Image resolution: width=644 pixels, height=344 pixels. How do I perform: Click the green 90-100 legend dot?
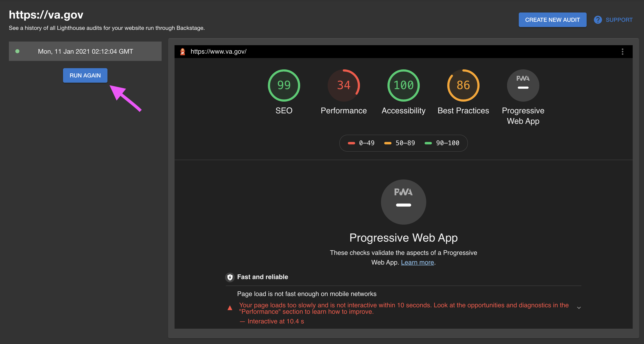(428, 143)
